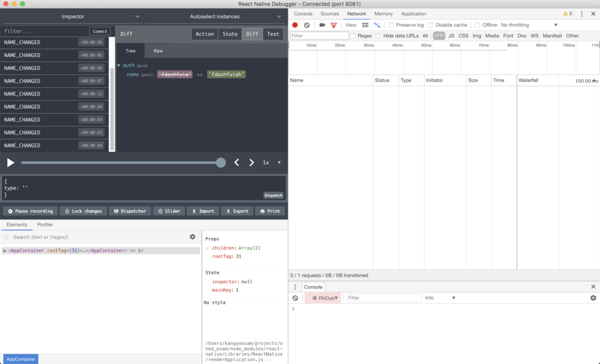Click the network Filter input field
This screenshot has height=364, width=600.
[x=319, y=36]
